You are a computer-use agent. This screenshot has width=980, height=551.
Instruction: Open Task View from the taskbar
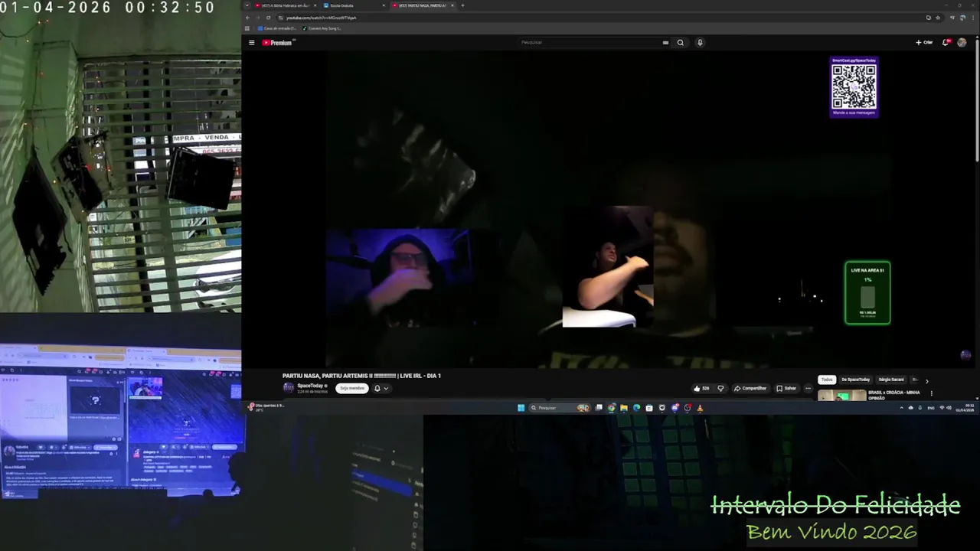pos(599,408)
